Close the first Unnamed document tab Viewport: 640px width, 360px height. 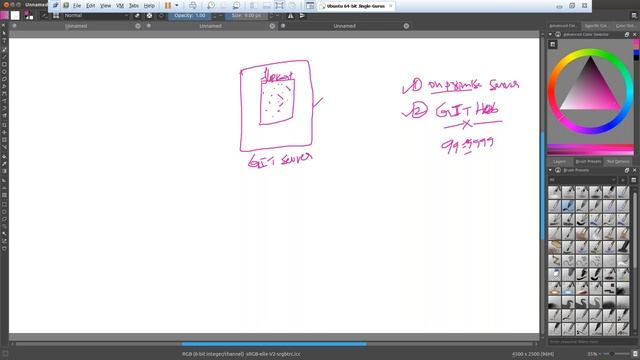138,26
